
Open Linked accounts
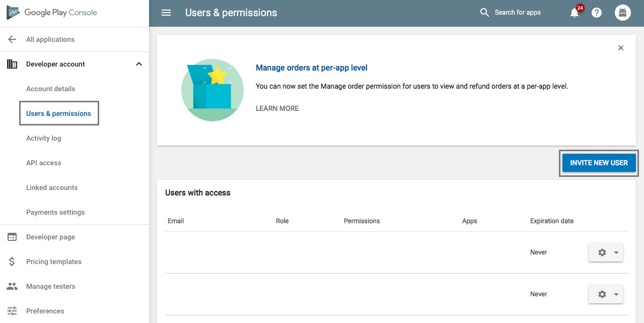pyautogui.click(x=52, y=187)
